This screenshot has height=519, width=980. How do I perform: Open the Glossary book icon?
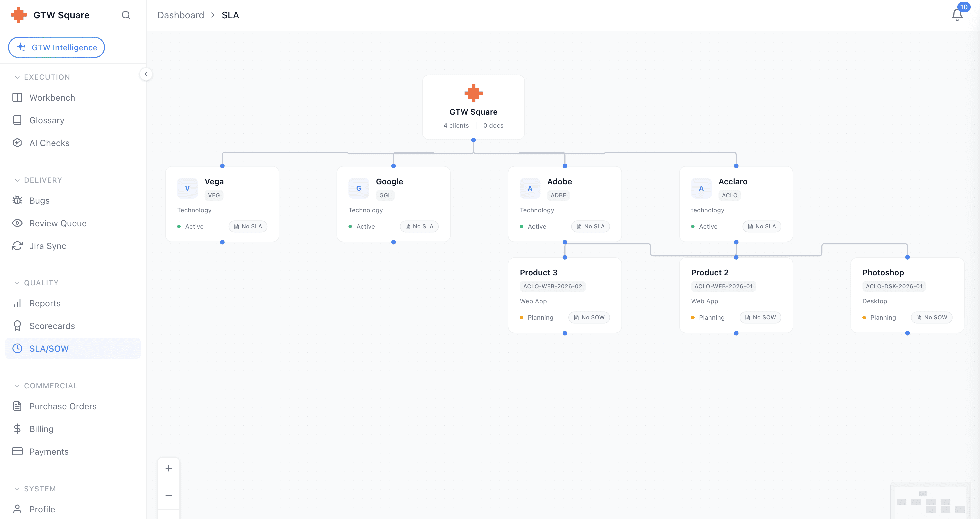(17, 120)
